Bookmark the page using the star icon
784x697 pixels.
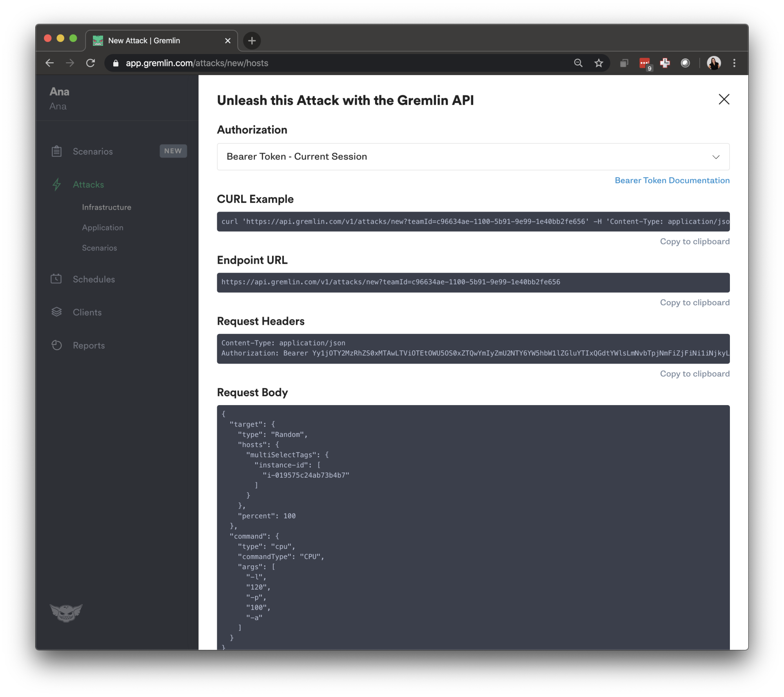click(599, 63)
